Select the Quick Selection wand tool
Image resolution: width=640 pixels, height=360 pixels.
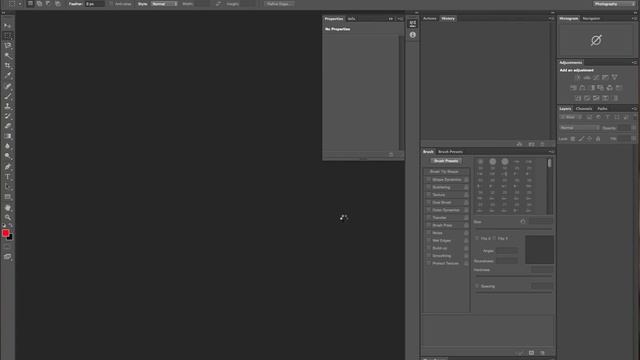7,56
